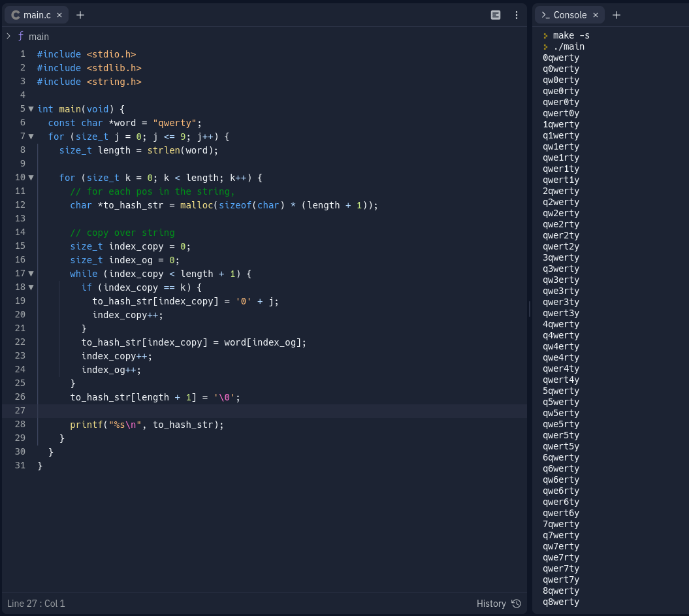This screenshot has height=616, width=689.
Task: Expand the breadcrumb chevron beside main
Action: 8,36
